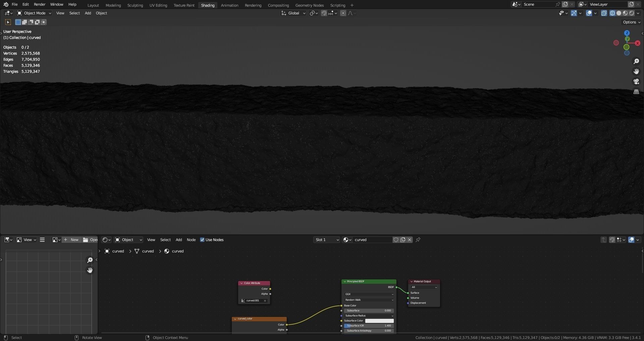This screenshot has width=644, height=341.
Task: Open Material Output target All dropdown
Action: pyautogui.click(x=424, y=287)
